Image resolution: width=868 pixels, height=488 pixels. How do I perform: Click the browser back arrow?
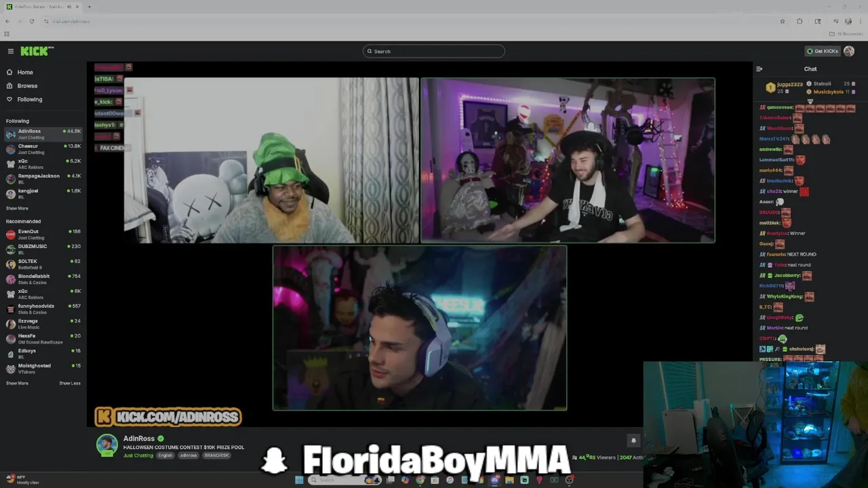point(7,21)
